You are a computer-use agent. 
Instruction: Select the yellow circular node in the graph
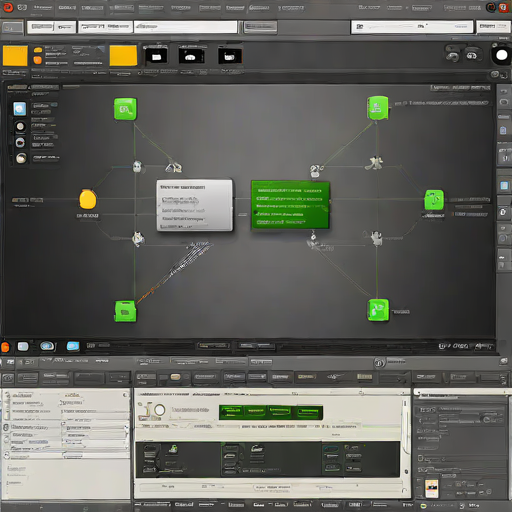click(x=88, y=199)
